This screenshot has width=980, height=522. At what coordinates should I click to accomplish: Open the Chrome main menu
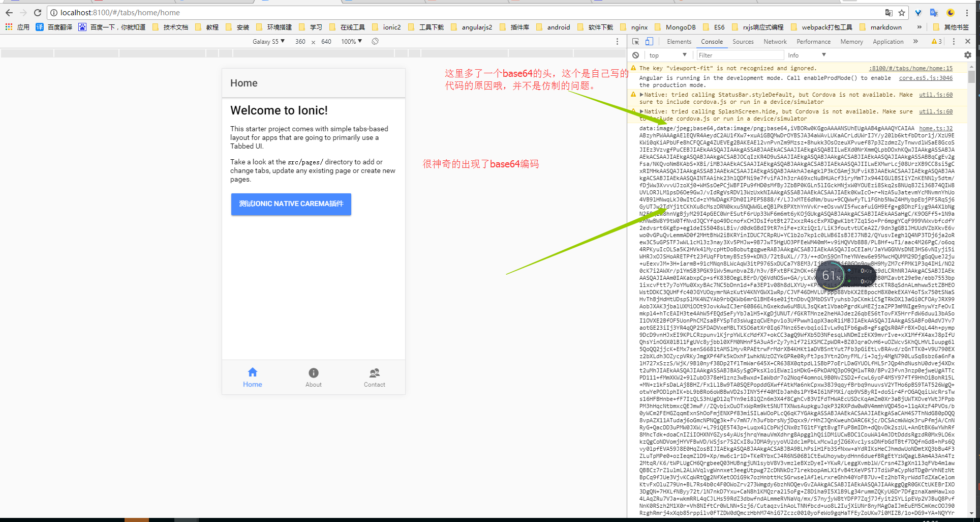coord(967,13)
